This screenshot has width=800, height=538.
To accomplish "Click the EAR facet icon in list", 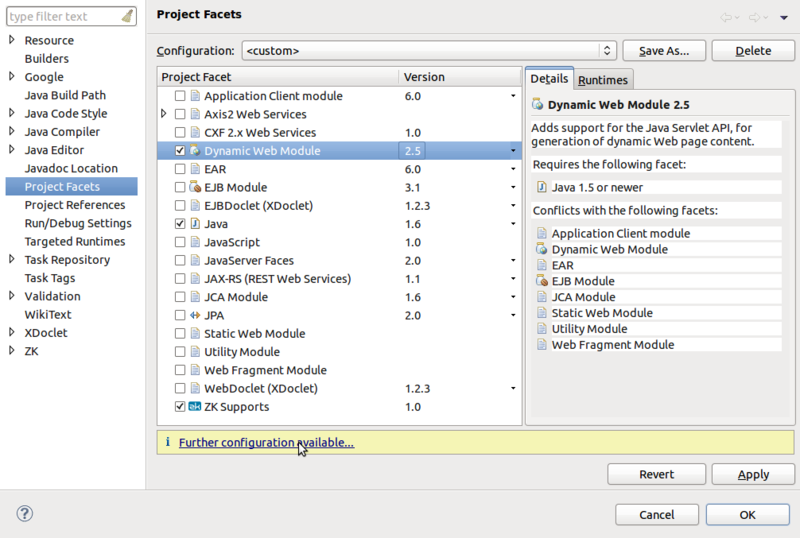I will [195, 169].
